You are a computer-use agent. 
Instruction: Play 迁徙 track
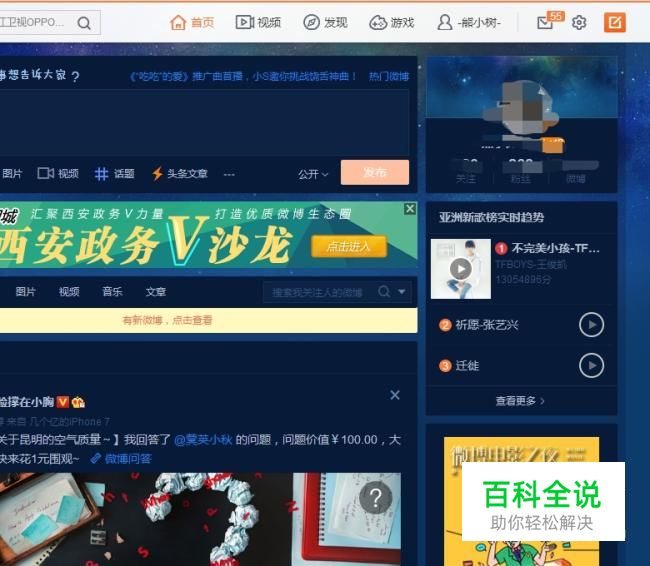pos(591,365)
